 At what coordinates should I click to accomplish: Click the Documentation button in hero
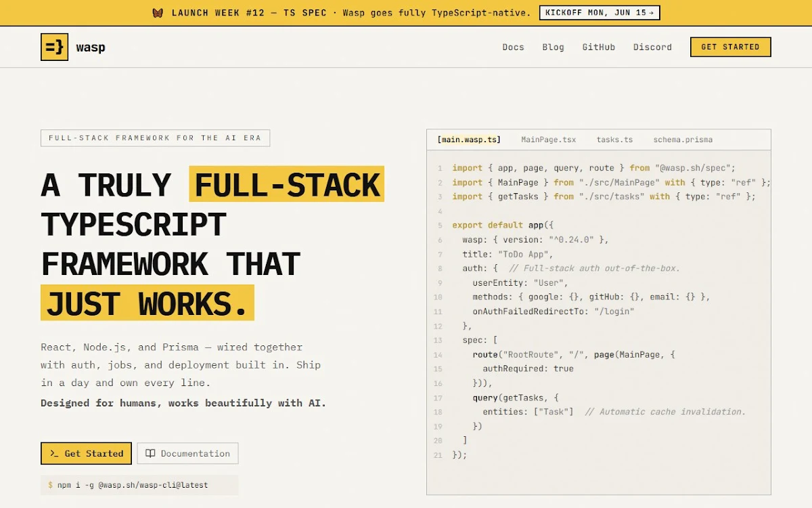[187, 453]
